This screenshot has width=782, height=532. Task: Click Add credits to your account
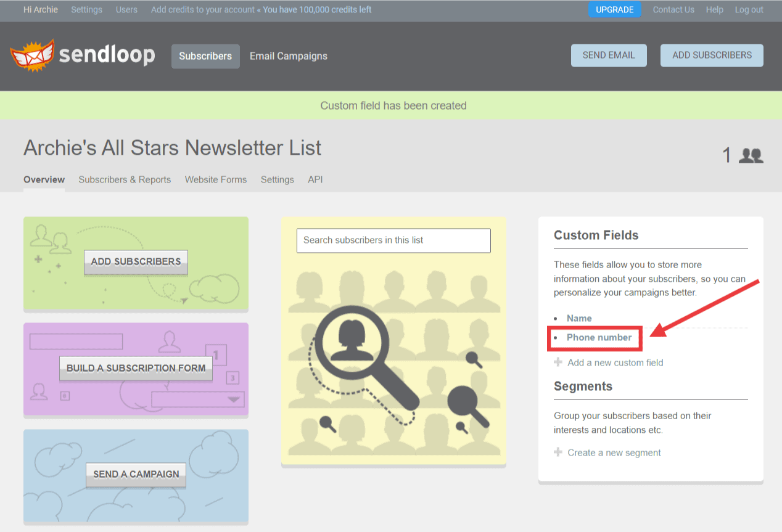204,9
